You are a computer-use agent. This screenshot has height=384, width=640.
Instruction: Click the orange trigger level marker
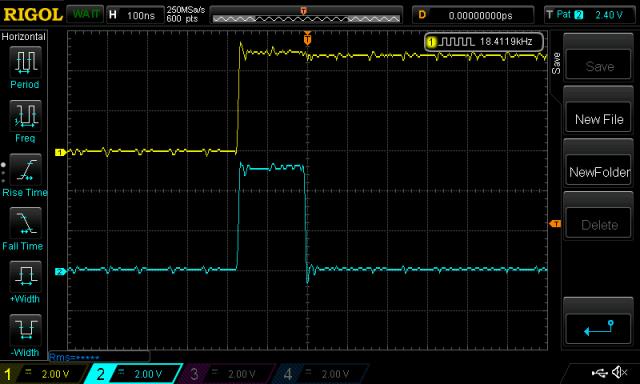pos(555,224)
